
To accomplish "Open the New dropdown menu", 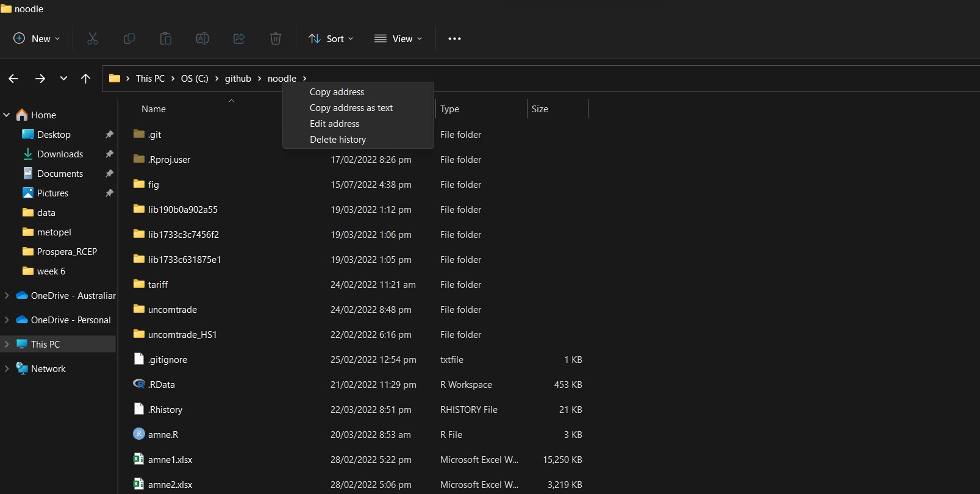I will (x=37, y=38).
